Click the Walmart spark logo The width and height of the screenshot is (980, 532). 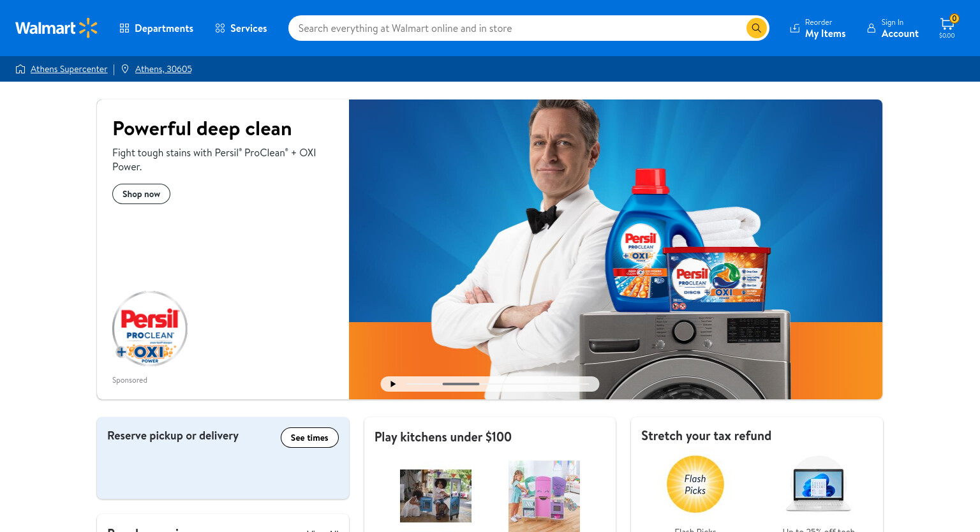pyautogui.click(x=88, y=28)
